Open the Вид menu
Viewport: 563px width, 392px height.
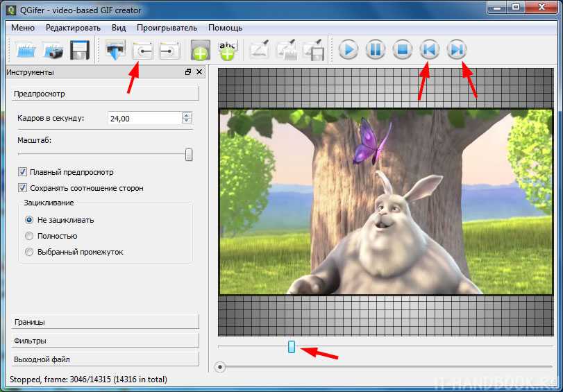[x=119, y=28]
